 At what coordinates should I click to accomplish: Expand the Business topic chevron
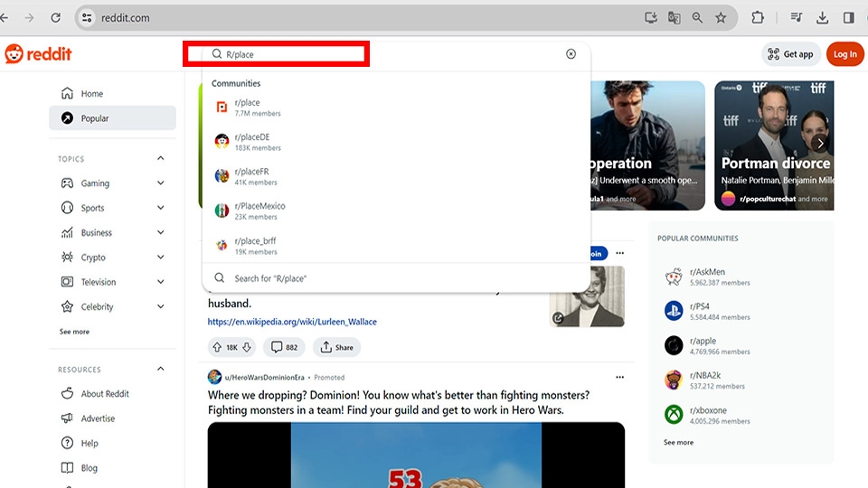tap(161, 232)
